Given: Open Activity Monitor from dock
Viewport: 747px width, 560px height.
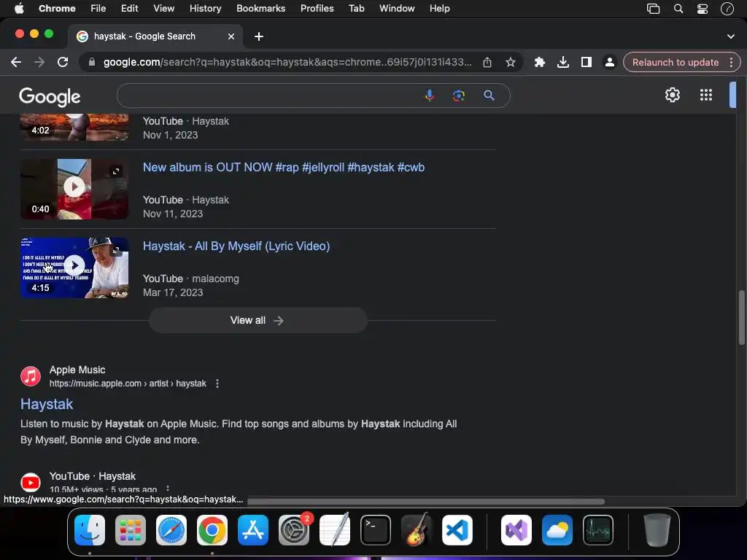Looking at the screenshot, I should [x=598, y=530].
